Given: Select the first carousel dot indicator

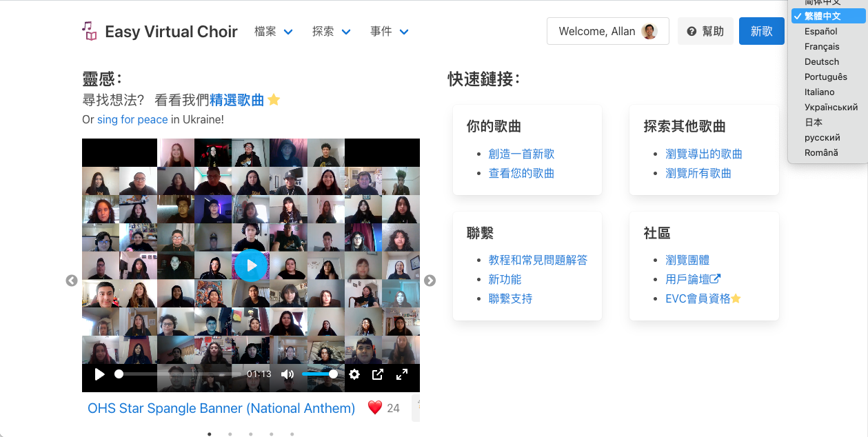Looking at the screenshot, I should point(210,434).
